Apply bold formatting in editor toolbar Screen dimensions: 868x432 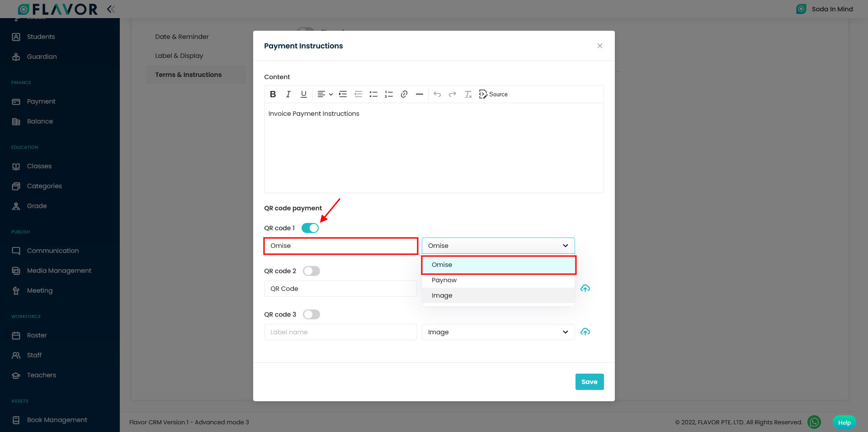273,94
